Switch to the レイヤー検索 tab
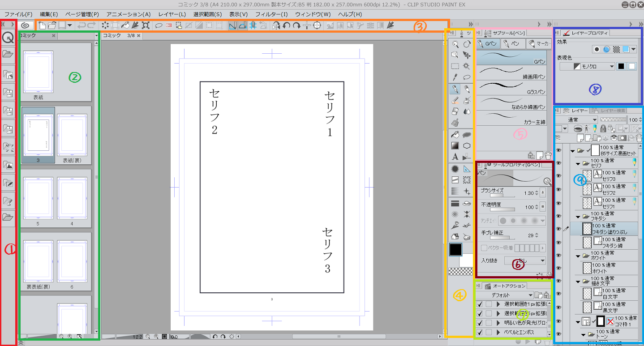This screenshot has height=346, width=644. [608, 111]
